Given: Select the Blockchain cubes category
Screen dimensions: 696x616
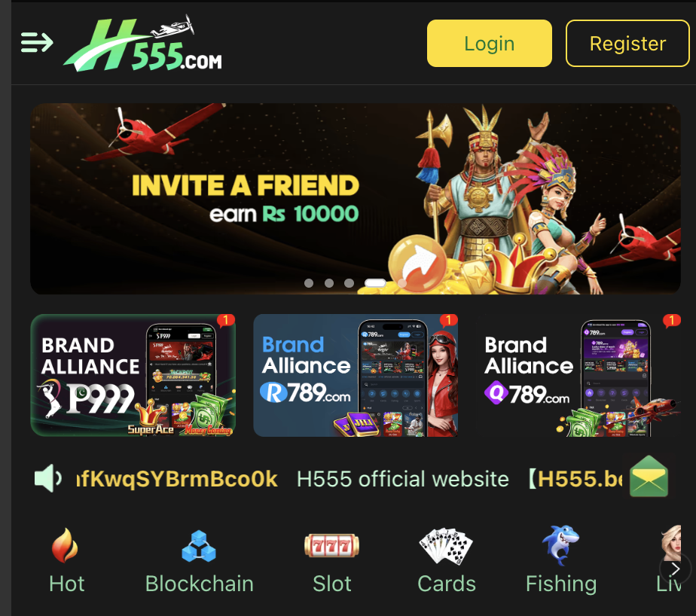Looking at the screenshot, I should (200, 560).
